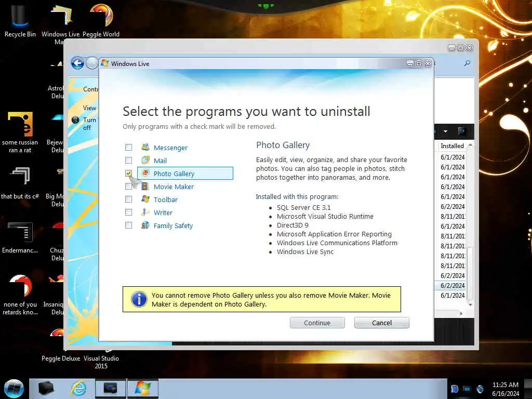Screen dimensions: 532x399
Task: Click the Family Safety program icon
Action: (x=145, y=225)
